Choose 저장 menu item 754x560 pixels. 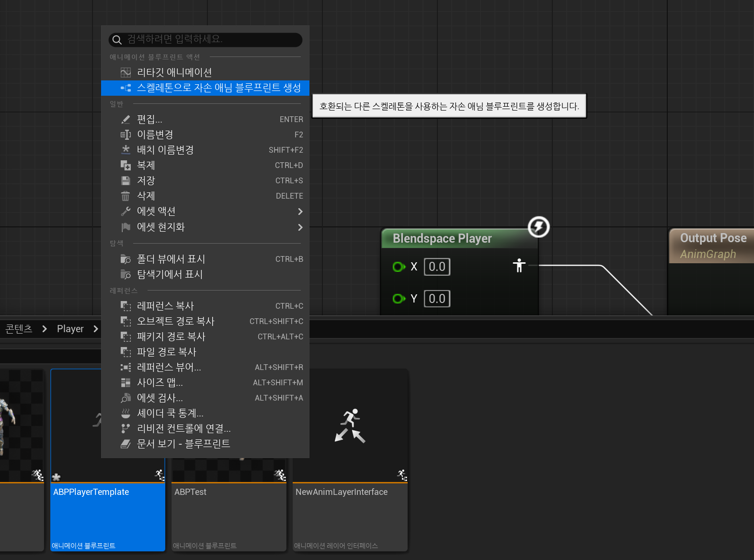point(205,180)
